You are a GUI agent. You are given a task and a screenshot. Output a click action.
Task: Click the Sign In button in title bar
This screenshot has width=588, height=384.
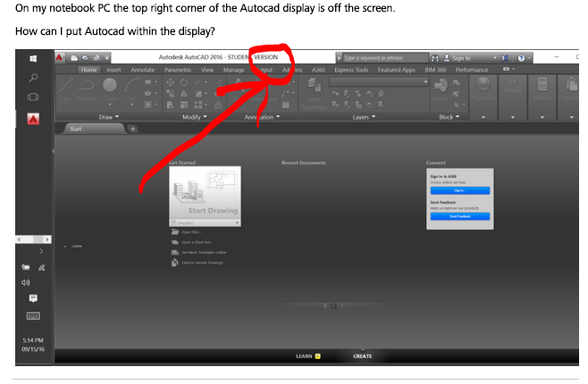pos(458,58)
